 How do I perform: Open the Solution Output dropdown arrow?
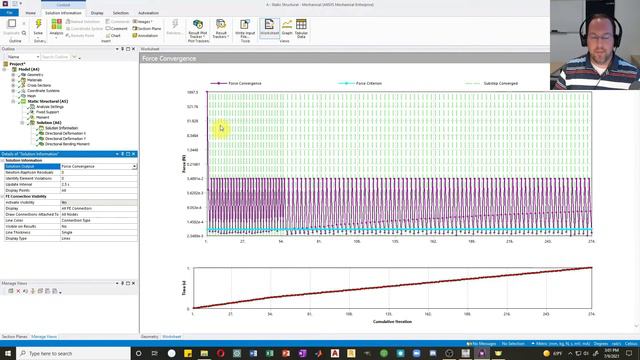(x=134, y=167)
